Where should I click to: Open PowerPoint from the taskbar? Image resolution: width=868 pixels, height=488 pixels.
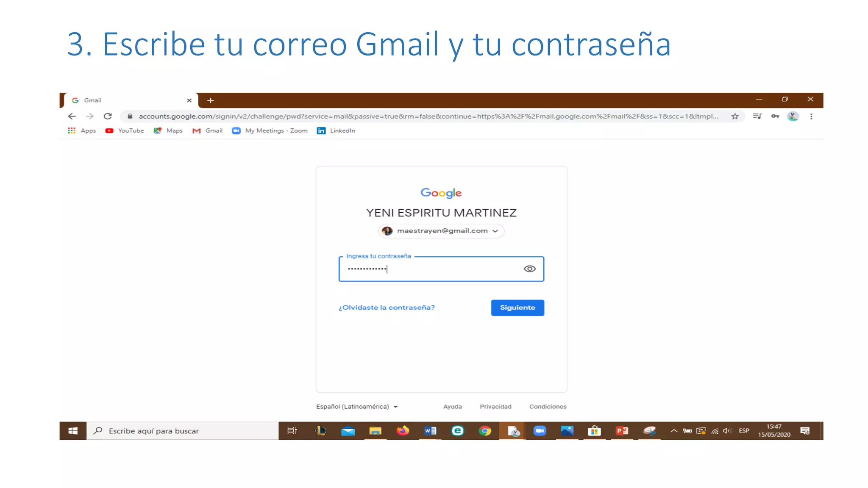coord(622,431)
